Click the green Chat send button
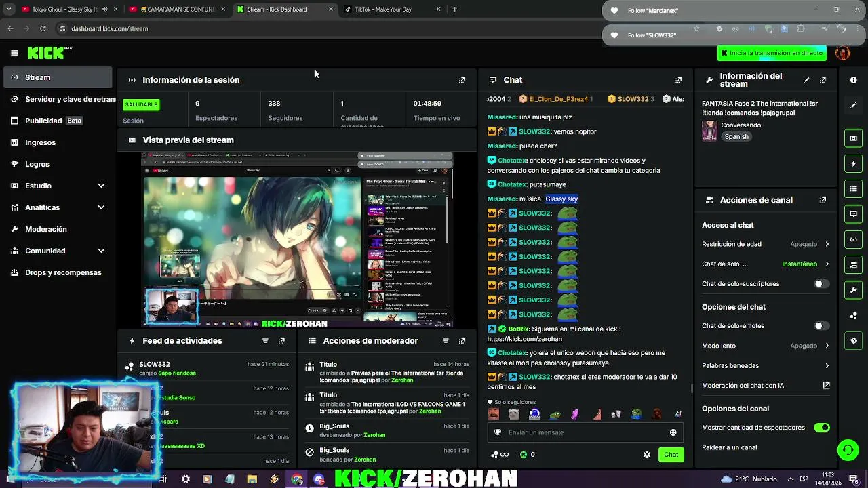This screenshot has width=868, height=488. pos(671,455)
